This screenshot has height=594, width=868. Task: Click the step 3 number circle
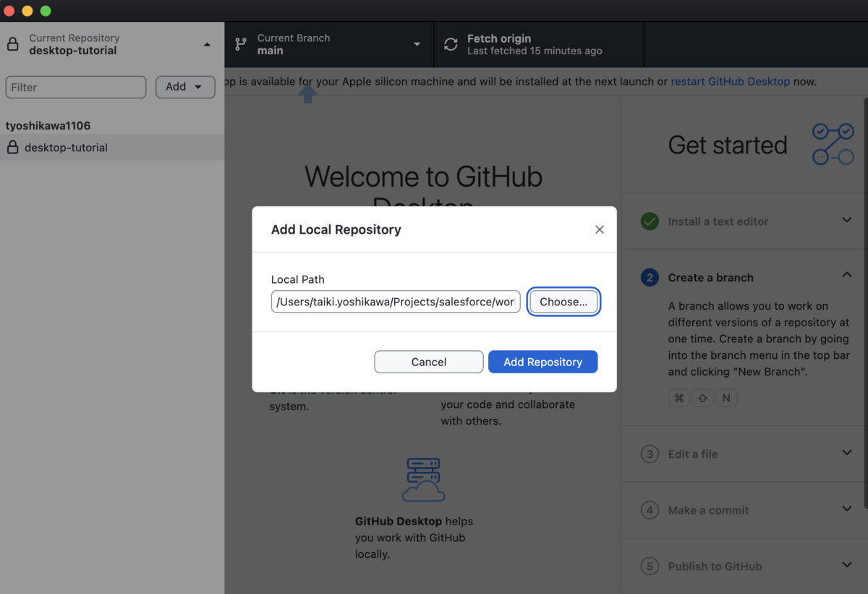(650, 454)
